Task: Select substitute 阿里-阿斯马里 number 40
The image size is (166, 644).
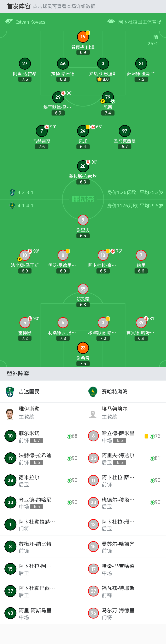Action: [41, 613]
